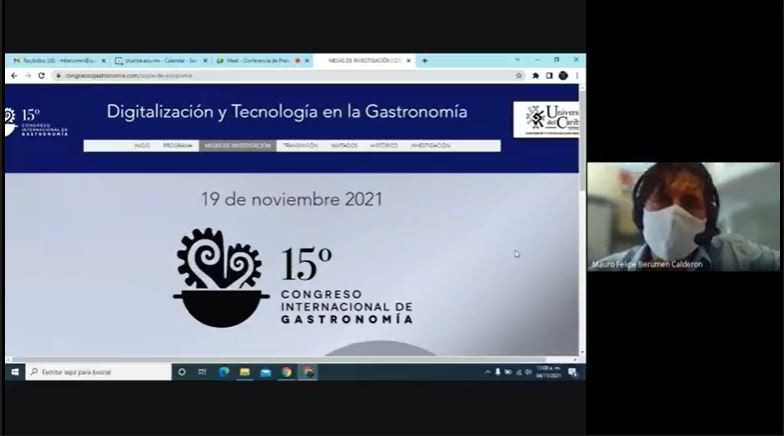The height and width of the screenshot is (436, 784).
Task: Select Mauro Felipe Berumen Calderon video tile
Action: pyautogui.click(x=683, y=216)
